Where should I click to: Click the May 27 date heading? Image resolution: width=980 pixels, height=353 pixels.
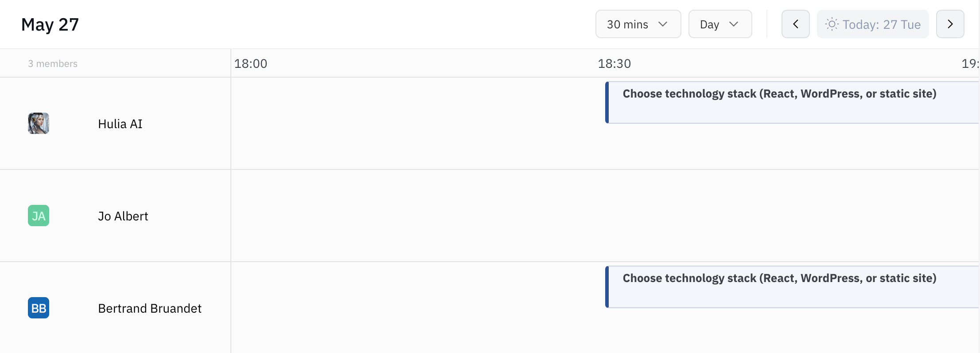coord(50,24)
